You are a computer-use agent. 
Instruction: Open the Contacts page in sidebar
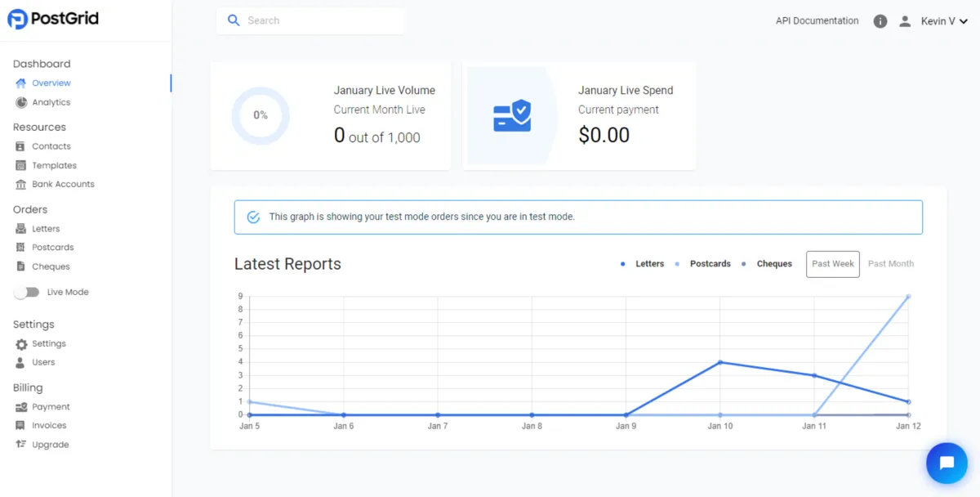coord(51,146)
